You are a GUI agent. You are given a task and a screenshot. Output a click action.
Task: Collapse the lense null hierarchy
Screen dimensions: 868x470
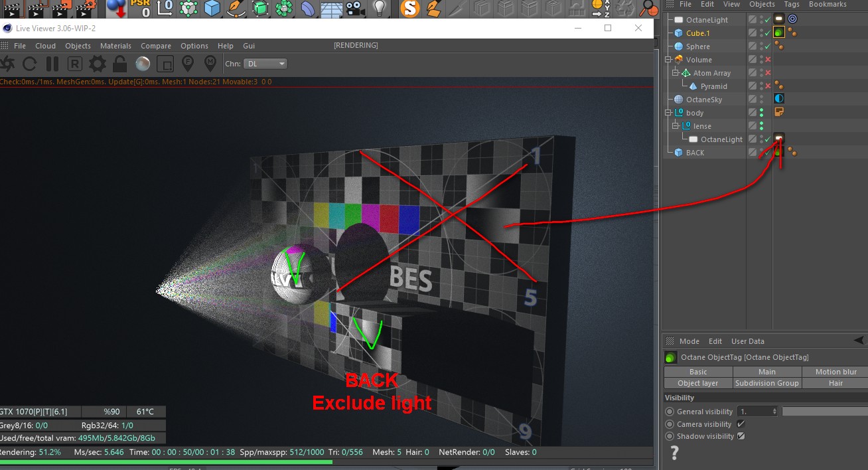click(x=676, y=126)
